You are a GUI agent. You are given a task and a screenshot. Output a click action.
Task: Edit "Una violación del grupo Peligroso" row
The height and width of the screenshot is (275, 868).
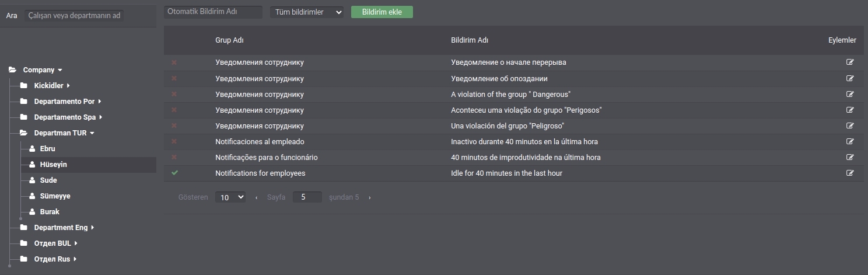pyautogui.click(x=850, y=126)
